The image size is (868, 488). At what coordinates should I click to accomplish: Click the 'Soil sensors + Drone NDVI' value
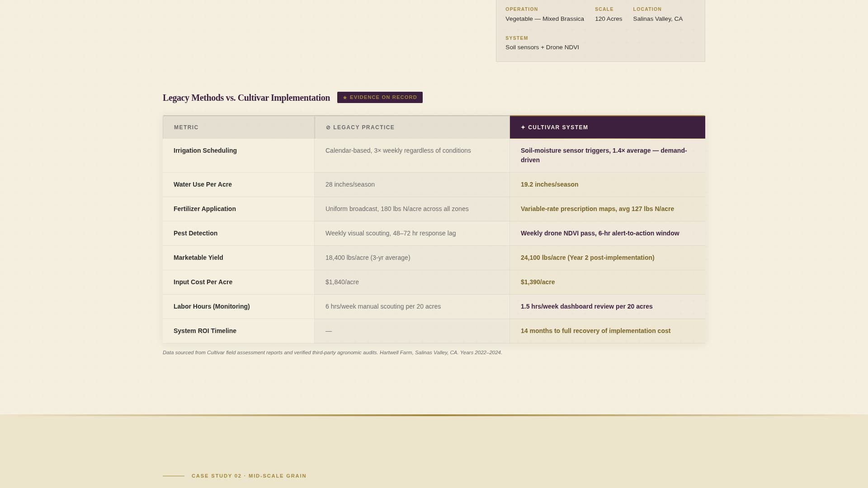coord(542,47)
